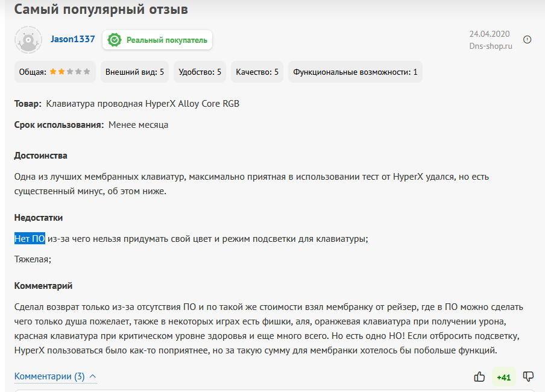Dislike the review with thumbs down
This screenshot has width=545, height=392.
tap(529, 377)
